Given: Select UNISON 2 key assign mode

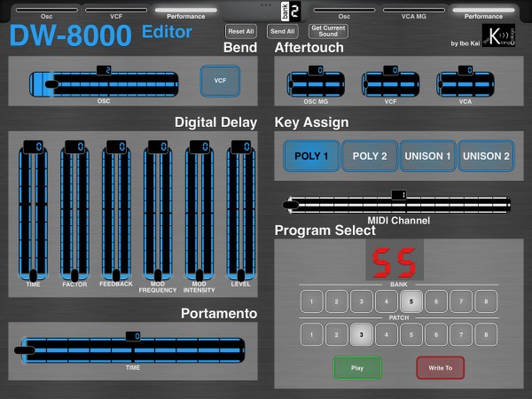Looking at the screenshot, I should [486, 156].
